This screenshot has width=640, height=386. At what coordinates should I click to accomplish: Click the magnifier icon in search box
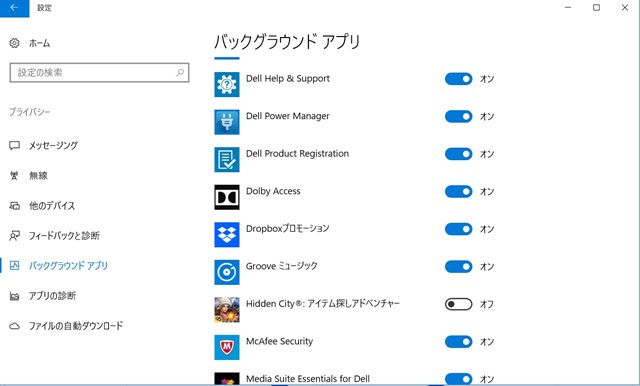(180, 73)
